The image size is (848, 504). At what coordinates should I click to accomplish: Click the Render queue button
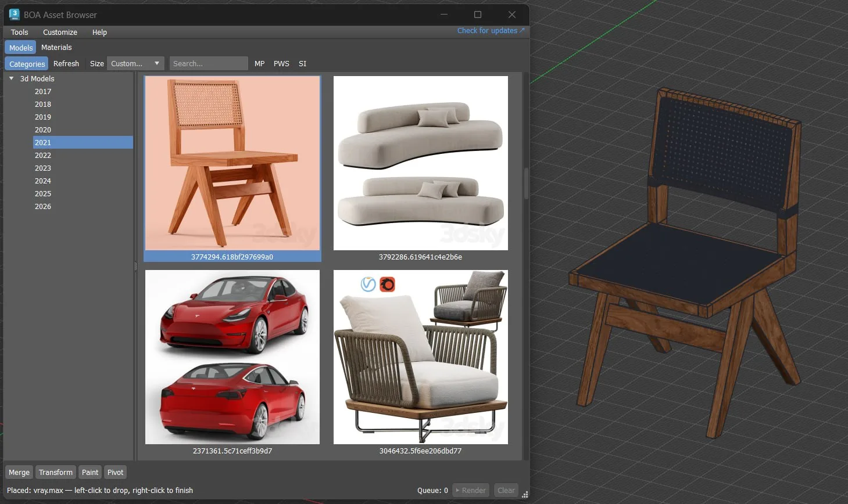(x=471, y=491)
